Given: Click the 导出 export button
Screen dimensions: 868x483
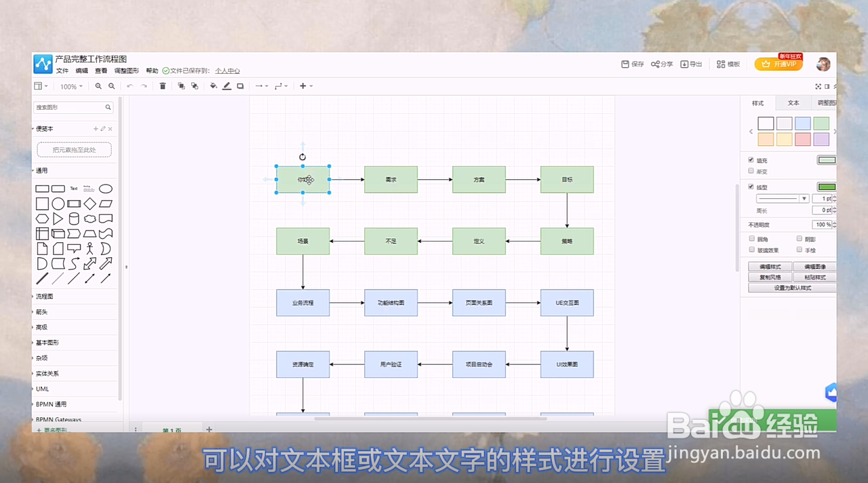Looking at the screenshot, I should (x=692, y=64).
